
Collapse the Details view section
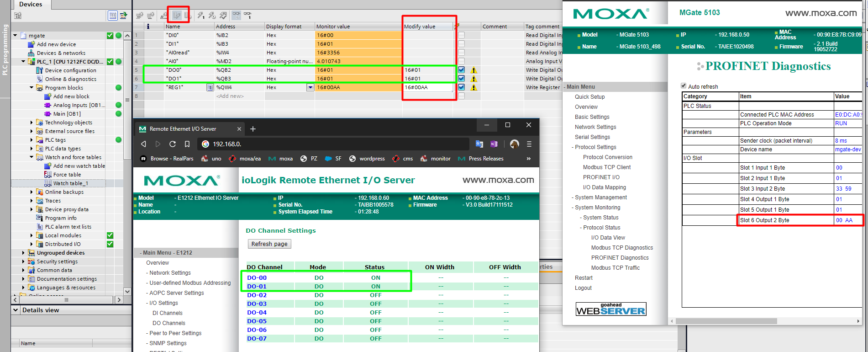[16, 310]
